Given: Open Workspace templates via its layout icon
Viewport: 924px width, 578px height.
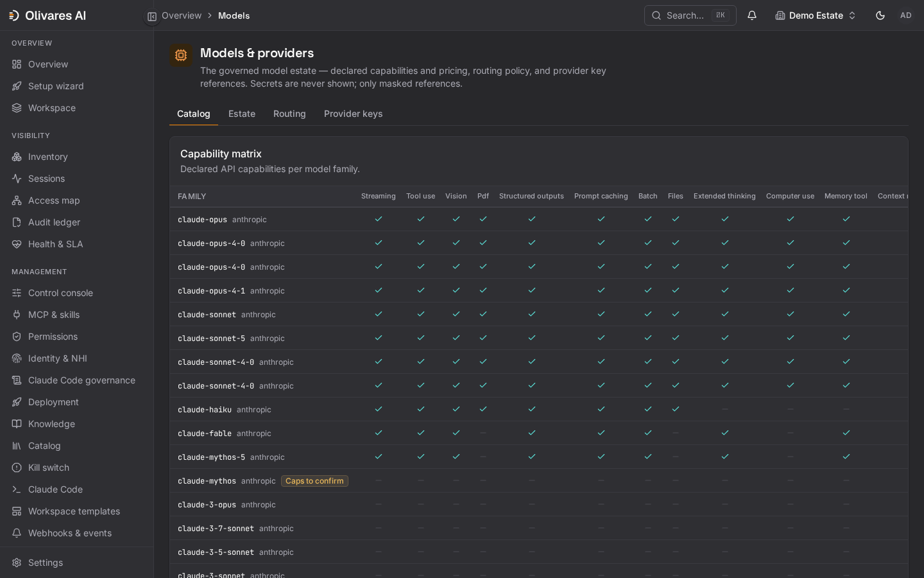Looking at the screenshot, I should pos(17,511).
